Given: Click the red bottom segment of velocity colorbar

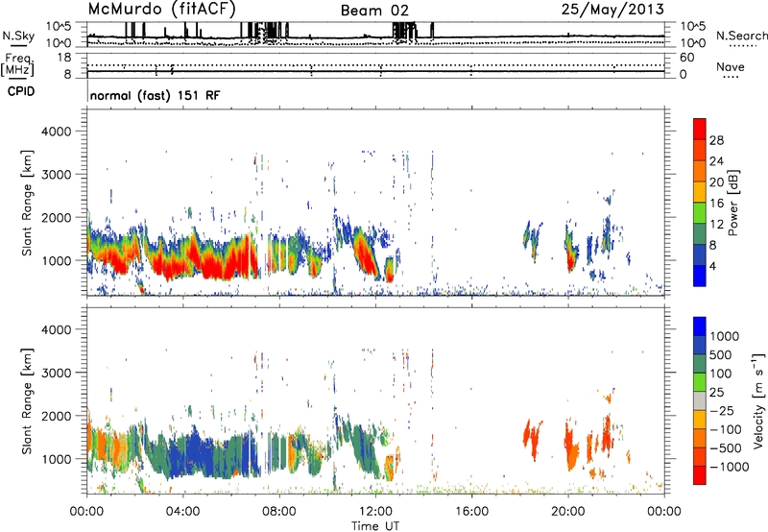Looking at the screenshot, I should coord(700,475).
